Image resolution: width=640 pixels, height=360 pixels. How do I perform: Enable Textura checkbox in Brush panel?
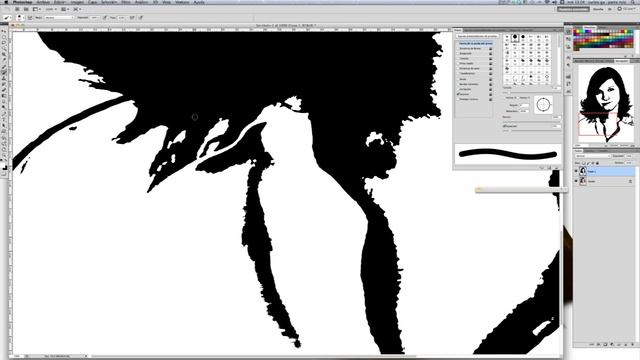point(458,58)
